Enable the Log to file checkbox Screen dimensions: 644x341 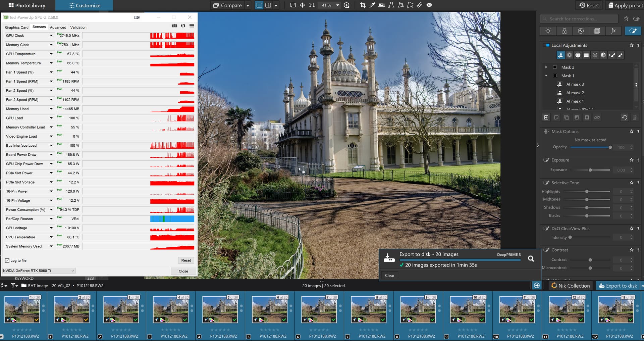point(7,260)
